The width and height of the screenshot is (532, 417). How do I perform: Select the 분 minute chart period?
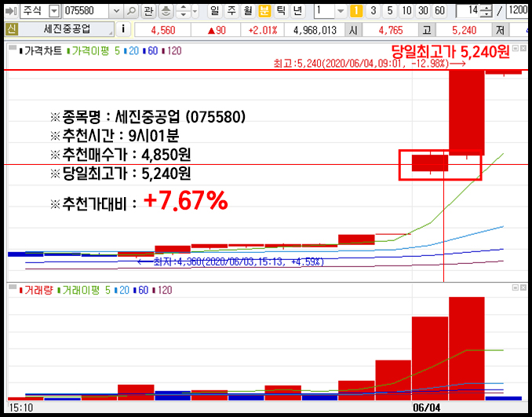pos(264,11)
